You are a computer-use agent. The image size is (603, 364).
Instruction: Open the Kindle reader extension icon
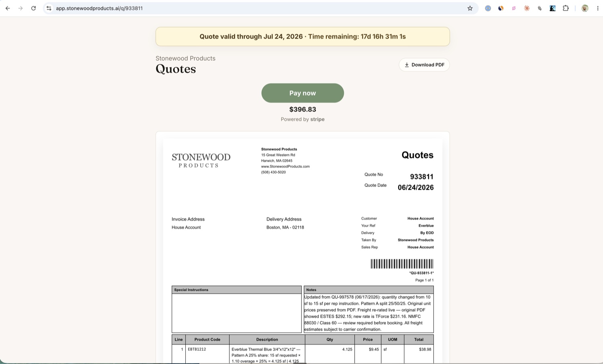[x=552, y=8]
